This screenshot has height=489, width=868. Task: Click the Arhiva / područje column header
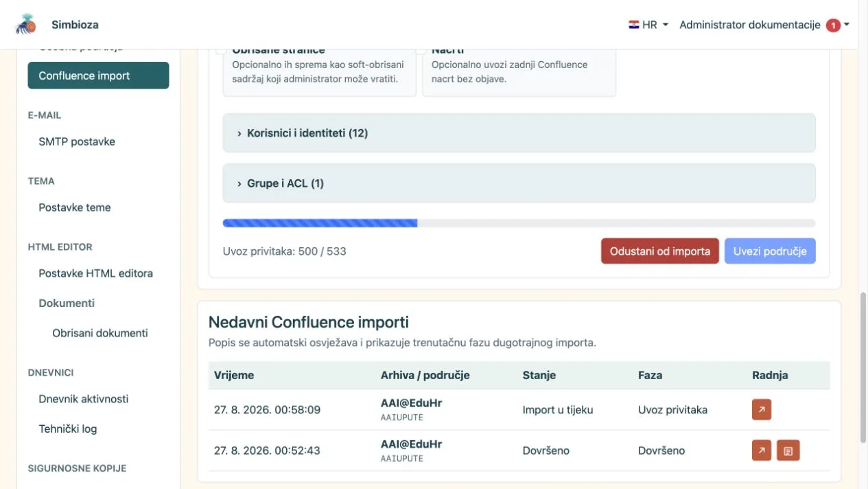click(425, 375)
